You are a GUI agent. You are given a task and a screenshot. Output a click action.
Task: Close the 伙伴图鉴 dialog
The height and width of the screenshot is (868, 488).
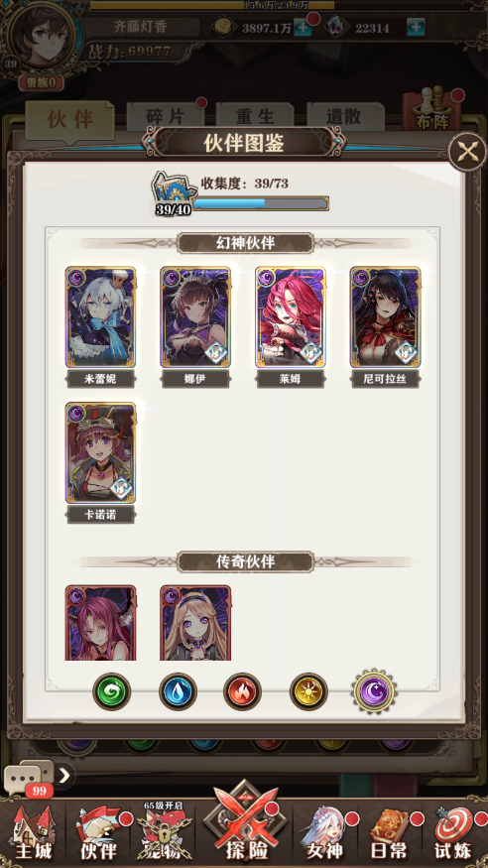pos(467,151)
